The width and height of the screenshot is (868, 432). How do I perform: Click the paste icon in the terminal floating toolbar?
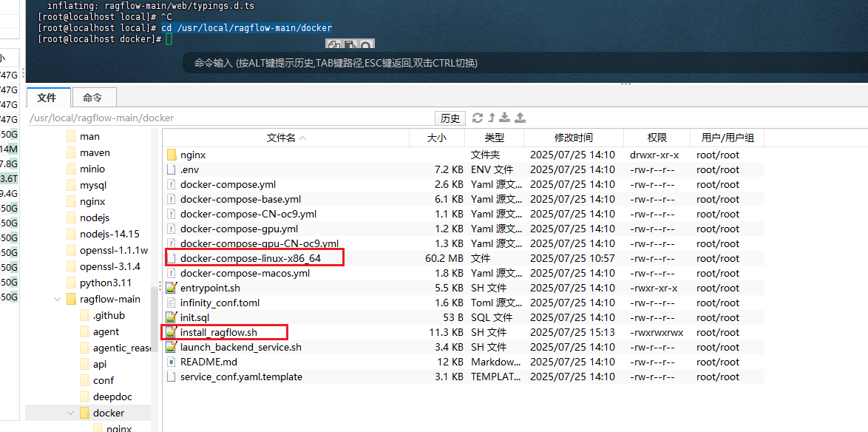pyautogui.click(x=350, y=45)
